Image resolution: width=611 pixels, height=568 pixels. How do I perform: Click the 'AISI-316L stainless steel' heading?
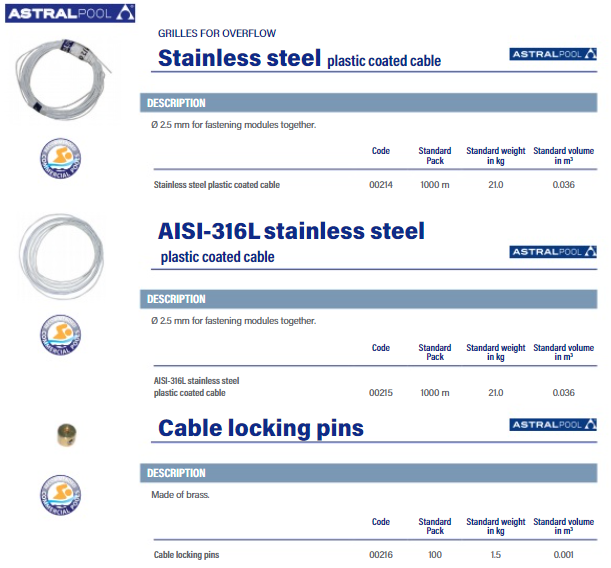(291, 231)
